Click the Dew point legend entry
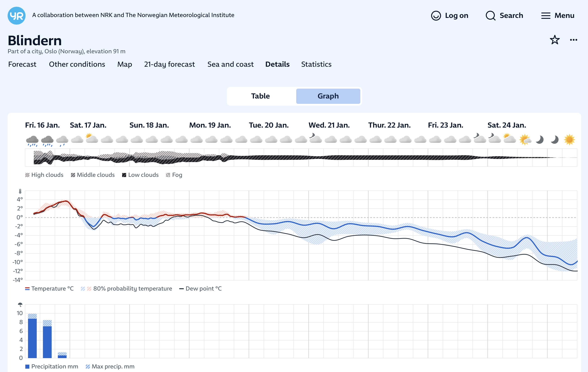Image resolution: width=588 pixels, height=372 pixels. click(201, 289)
